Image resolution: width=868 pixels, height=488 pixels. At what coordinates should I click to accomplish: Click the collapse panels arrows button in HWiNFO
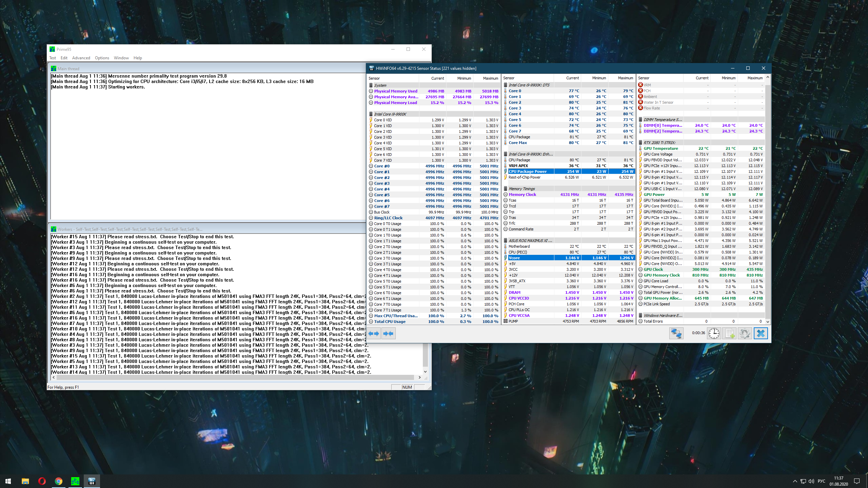388,333
